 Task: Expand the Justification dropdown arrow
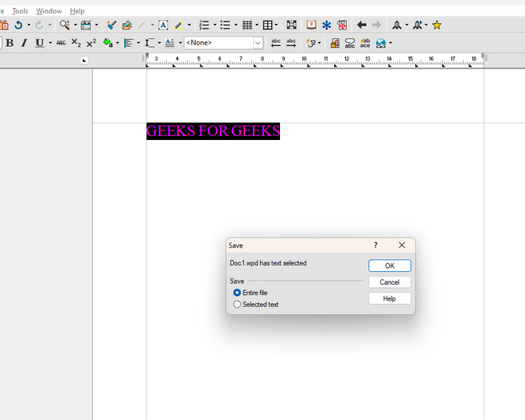coord(138,43)
